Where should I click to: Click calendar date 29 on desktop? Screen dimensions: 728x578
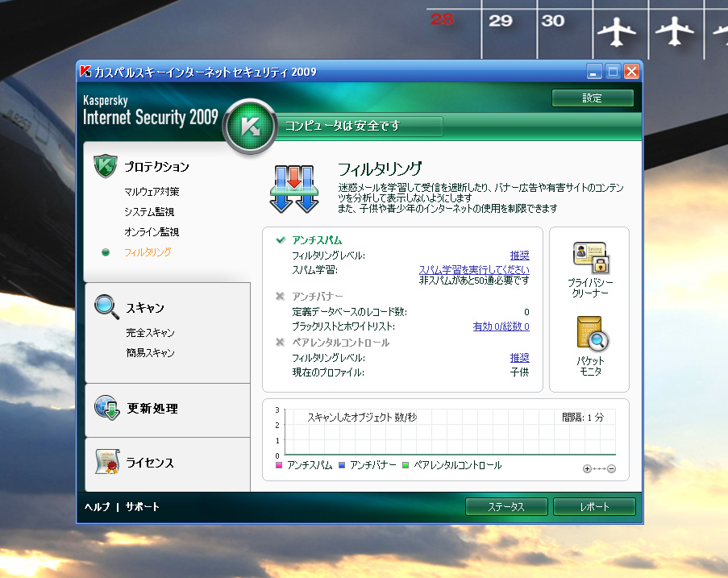501,20
